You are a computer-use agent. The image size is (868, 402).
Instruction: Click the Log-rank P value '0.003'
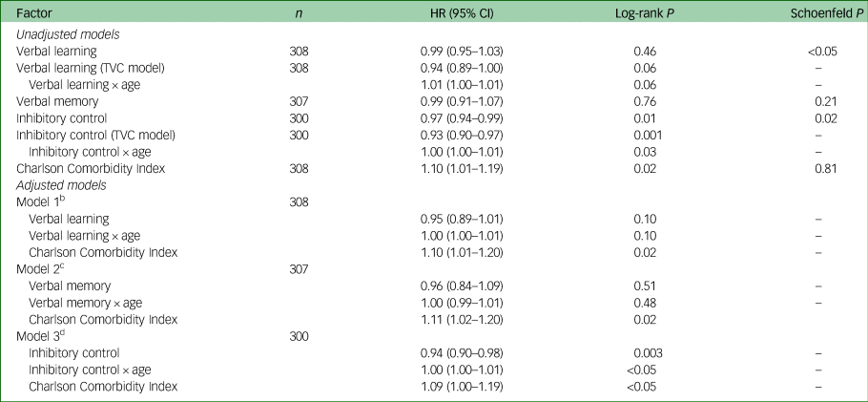649,353
